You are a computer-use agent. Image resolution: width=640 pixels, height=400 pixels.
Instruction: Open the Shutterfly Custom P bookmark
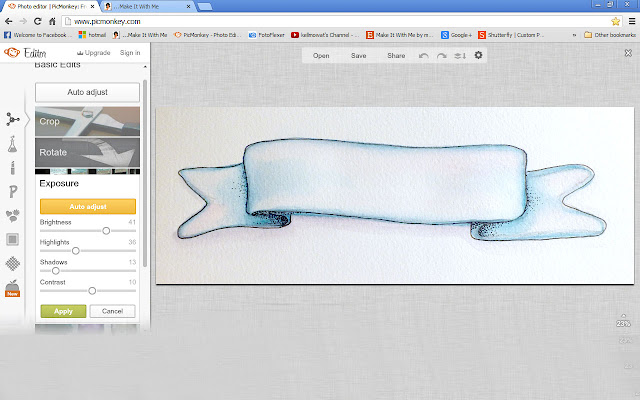(x=511, y=35)
